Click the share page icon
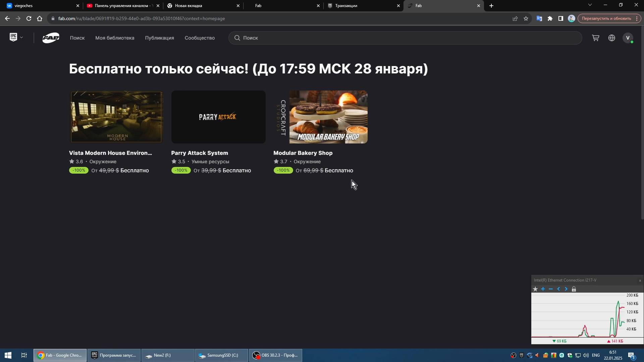The width and height of the screenshot is (644, 362). coord(515,18)
